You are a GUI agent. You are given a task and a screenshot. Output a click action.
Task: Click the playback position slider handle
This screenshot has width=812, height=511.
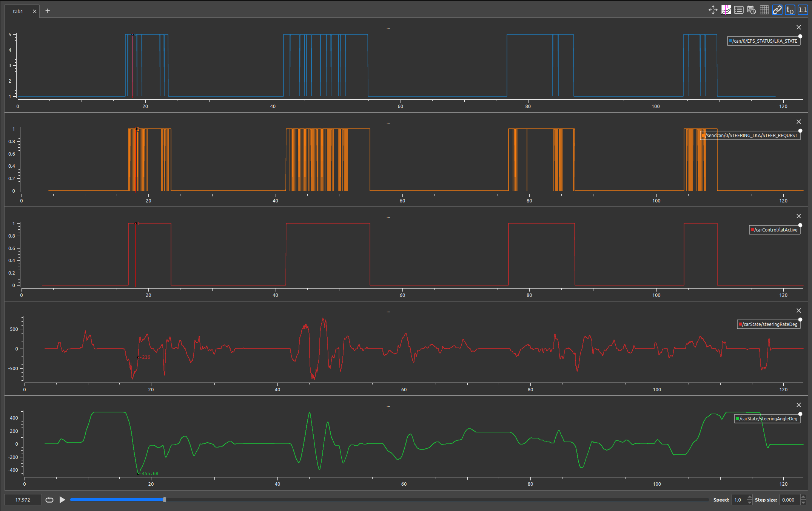click(x=165, y=500)
